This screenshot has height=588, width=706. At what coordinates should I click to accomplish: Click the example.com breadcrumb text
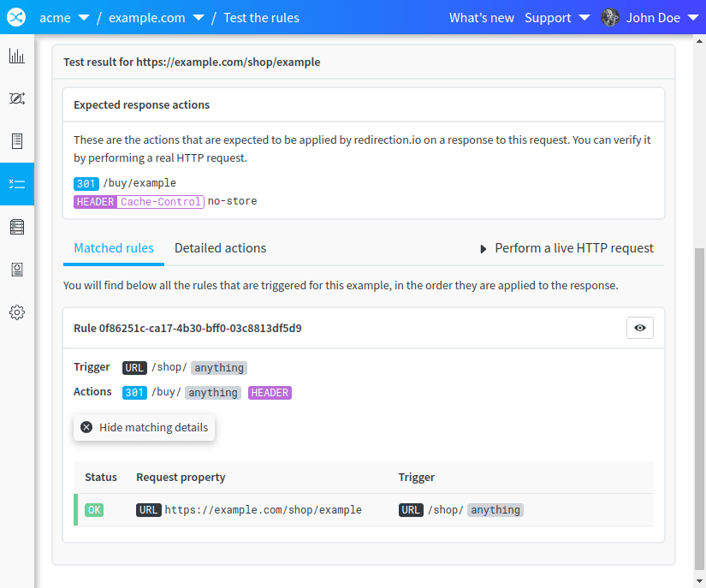[x=147, y=18]
